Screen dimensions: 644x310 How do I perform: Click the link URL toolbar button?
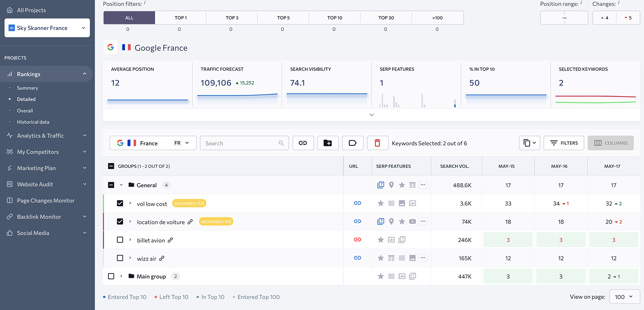[303, 143]
